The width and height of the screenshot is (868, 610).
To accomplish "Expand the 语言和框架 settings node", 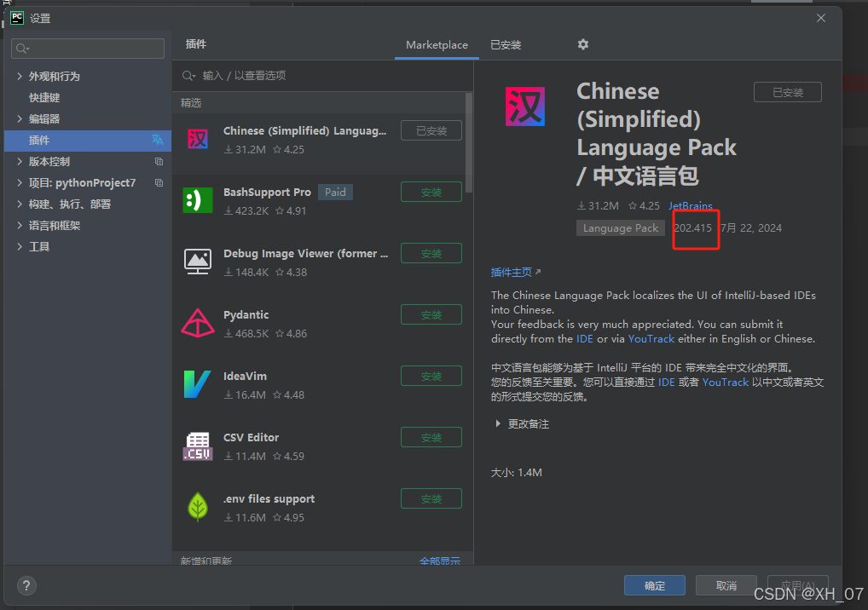I will 20,225.
